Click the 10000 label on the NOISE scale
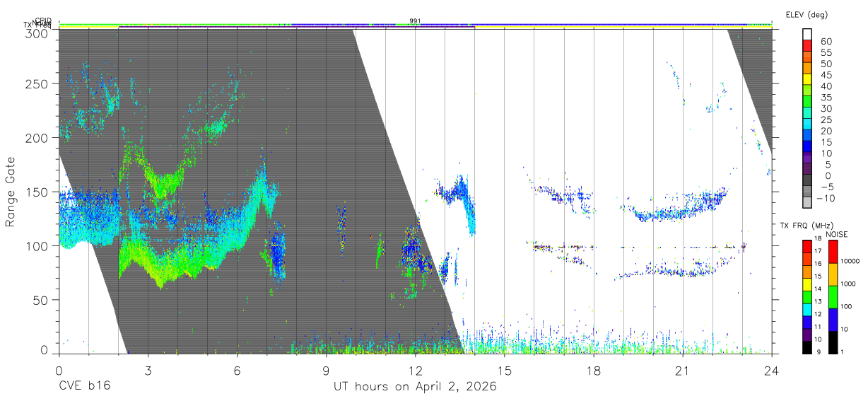The height and width of the screenshot is (401, 868). click(x=850, y=262)
